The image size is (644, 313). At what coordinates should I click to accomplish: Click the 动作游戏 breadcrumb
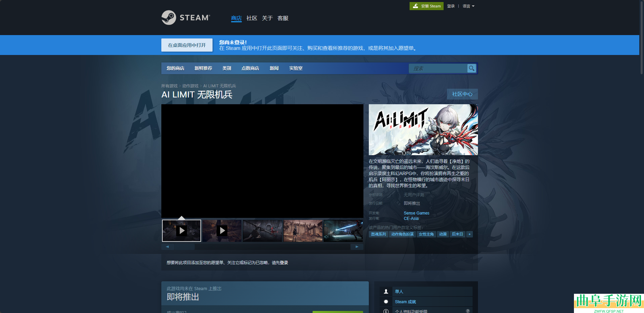coord(190,86)
